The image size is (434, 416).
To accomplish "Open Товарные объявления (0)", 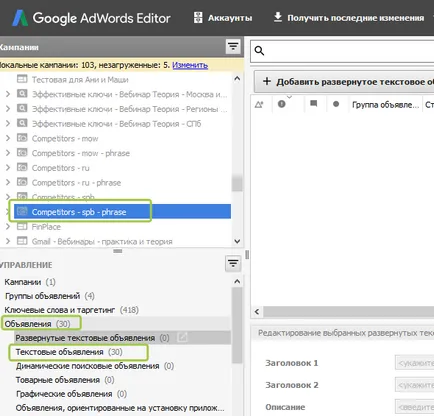I will tap(65, 380).
